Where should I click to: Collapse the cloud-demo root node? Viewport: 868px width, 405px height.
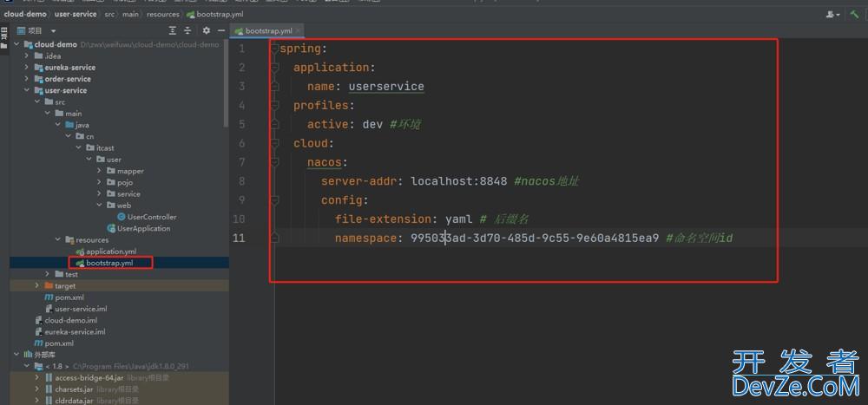pos(16,44)
